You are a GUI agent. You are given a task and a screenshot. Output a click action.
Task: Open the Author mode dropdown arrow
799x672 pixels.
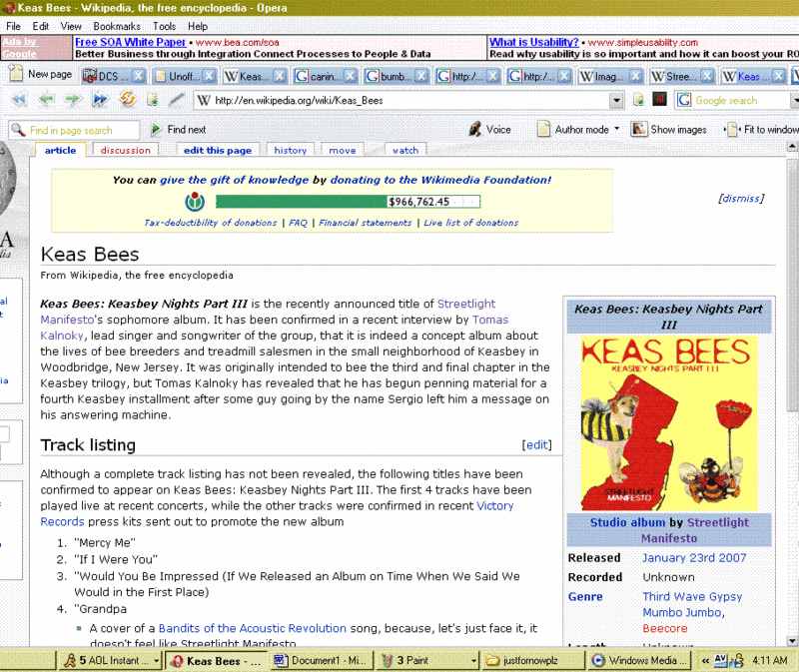pos(616,129)
